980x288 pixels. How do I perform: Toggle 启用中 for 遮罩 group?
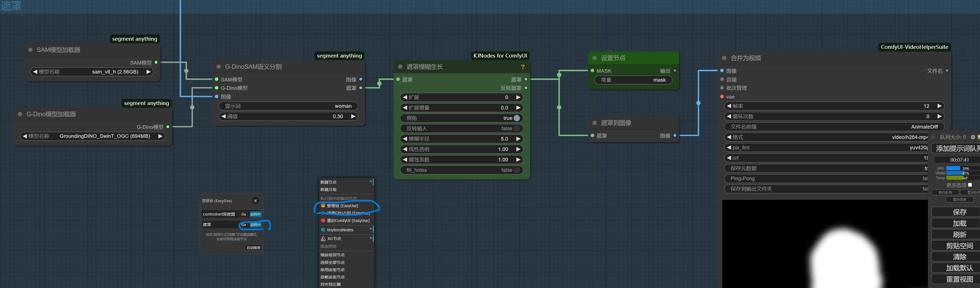[255, 225]
